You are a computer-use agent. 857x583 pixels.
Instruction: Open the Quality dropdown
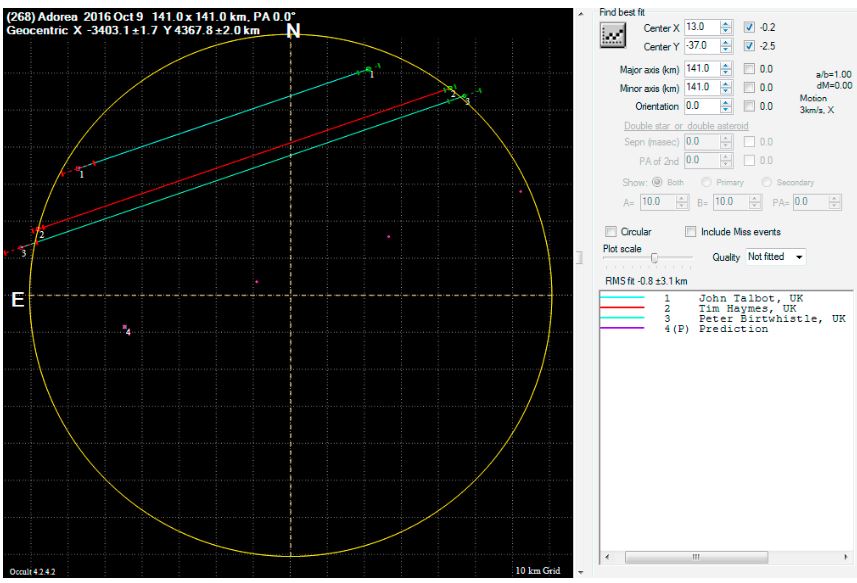pos(777,257)
